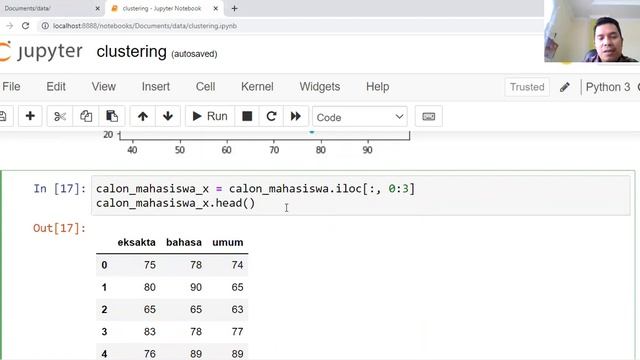This screenshot has height=360, width=640.
Task: Open a new browser tab
Action: [234, 8]
